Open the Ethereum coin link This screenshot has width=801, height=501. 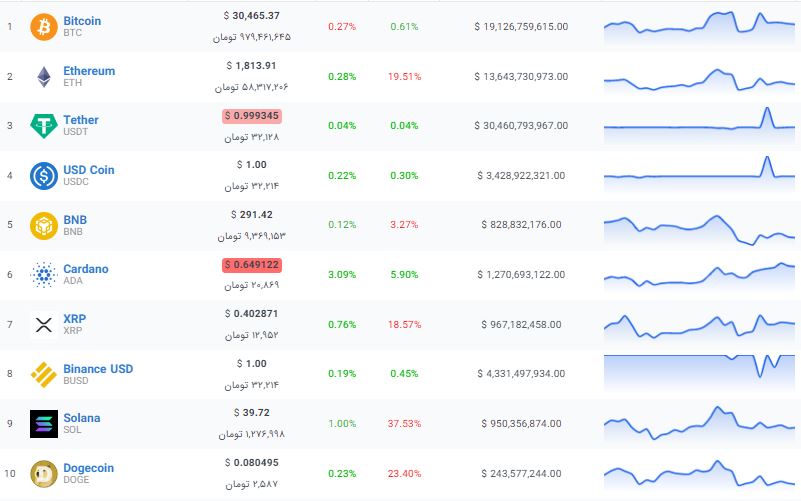coord(89,71)
